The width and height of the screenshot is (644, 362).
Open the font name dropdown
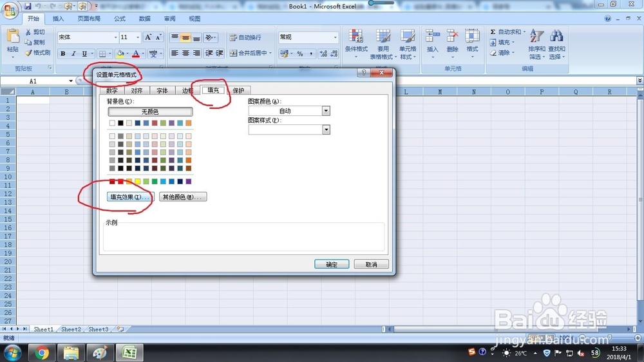point(115,37)
